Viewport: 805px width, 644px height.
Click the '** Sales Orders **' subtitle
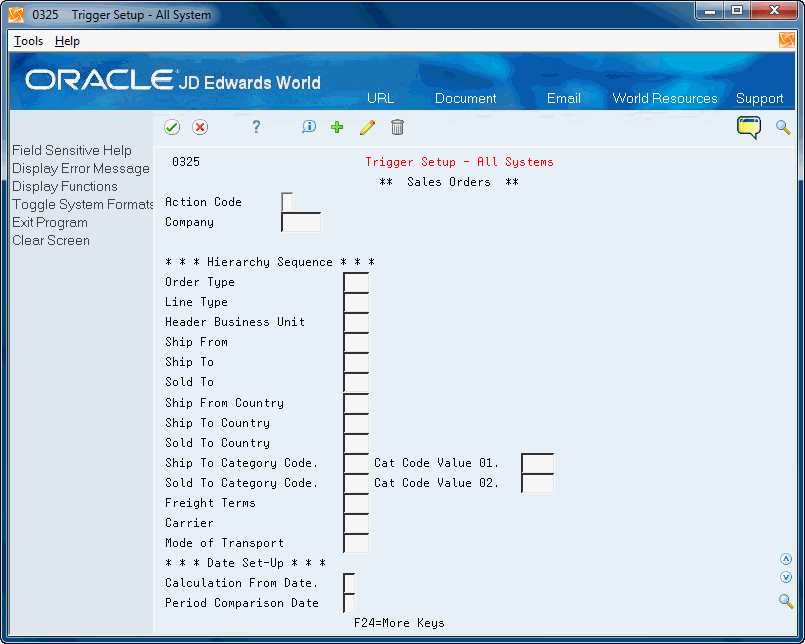(x=449, y=182)
